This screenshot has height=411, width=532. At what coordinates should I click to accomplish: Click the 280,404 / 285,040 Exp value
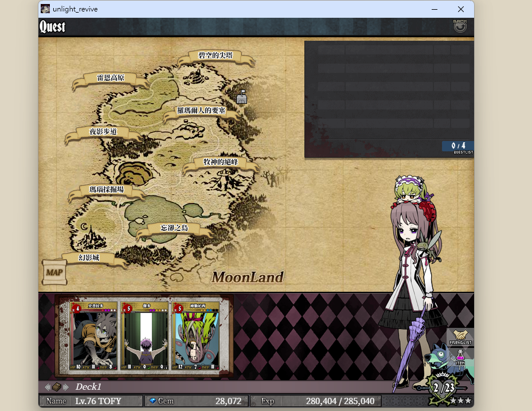tap(340, 401)
